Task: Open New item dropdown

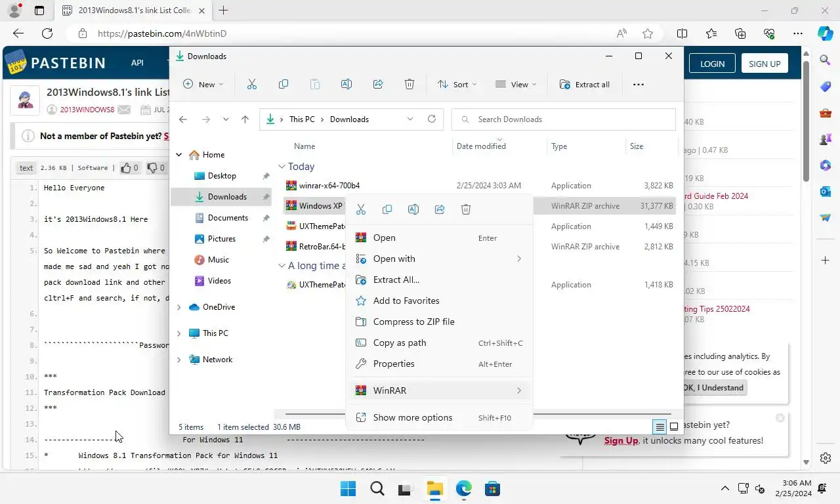Action: click(x=203, y=84)
